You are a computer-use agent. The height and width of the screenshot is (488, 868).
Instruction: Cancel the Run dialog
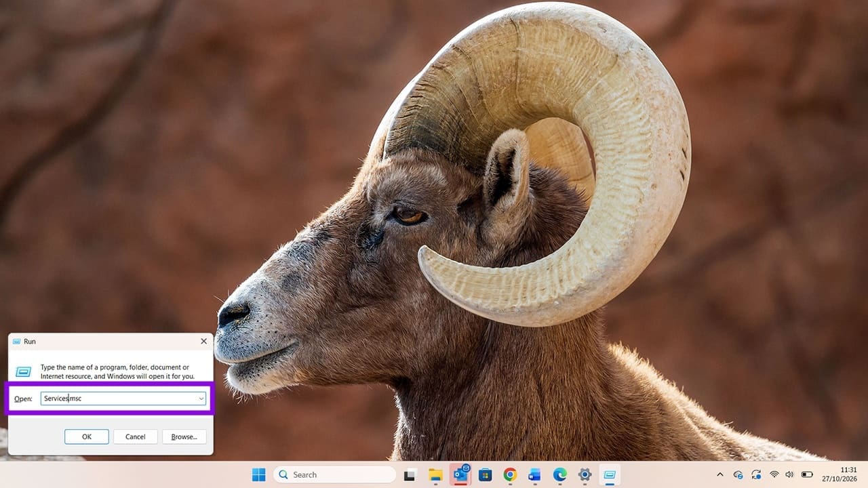coord(136,436)
